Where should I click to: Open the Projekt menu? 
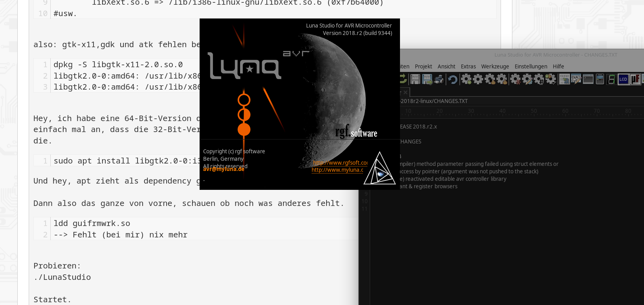coord(424,66)
